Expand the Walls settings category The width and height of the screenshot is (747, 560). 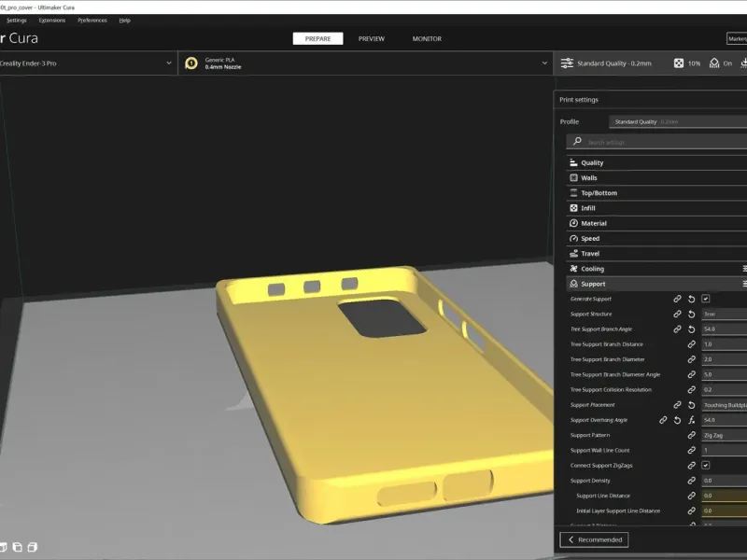(x=656, y=178)
